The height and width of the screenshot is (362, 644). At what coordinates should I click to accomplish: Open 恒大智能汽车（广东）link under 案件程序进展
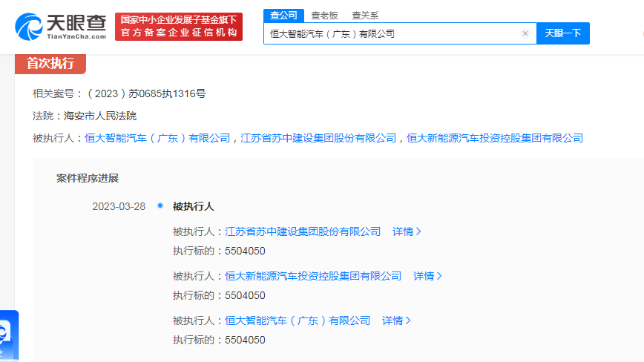click(x=298, y=320)
